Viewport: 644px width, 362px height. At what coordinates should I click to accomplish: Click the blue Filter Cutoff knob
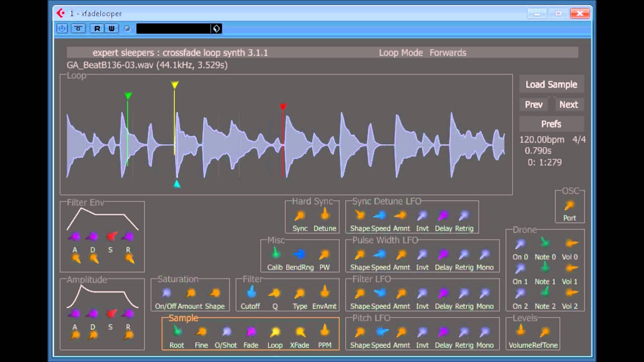tap(251, 292)
